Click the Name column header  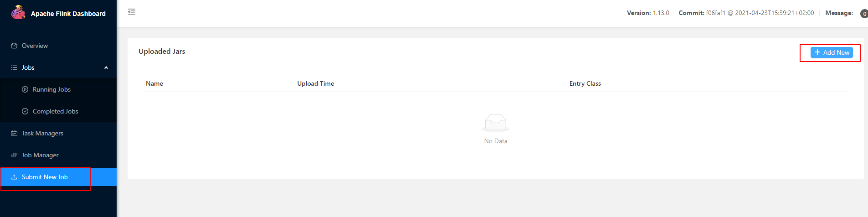click(154, 83)
